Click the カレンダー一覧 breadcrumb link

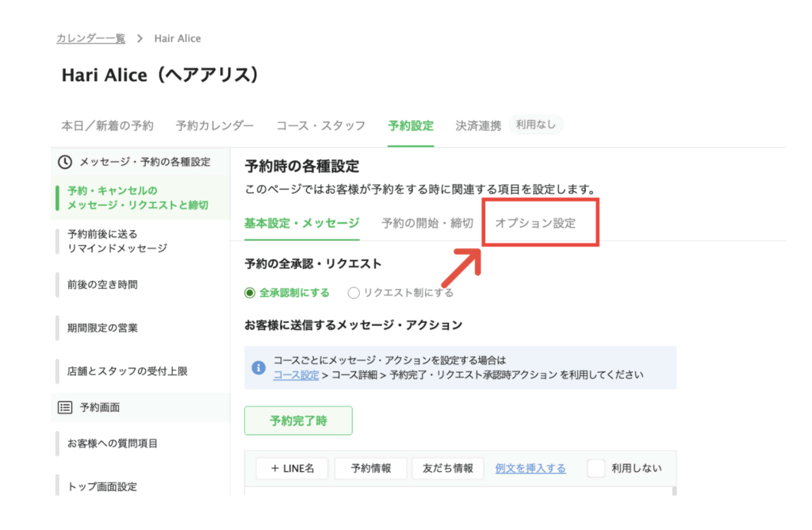90,38
